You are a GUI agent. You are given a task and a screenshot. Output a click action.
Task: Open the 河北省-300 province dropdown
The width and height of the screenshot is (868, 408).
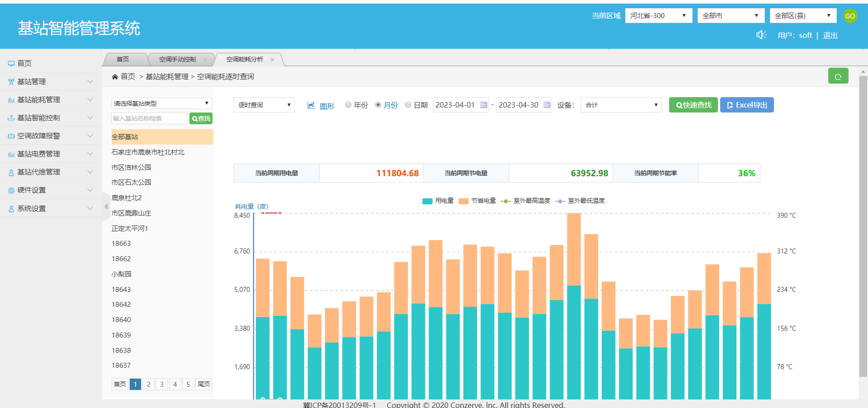659,16
